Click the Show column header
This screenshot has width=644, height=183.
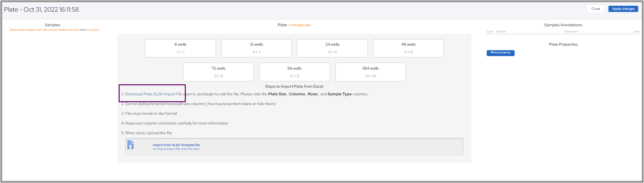pos(636,32)
